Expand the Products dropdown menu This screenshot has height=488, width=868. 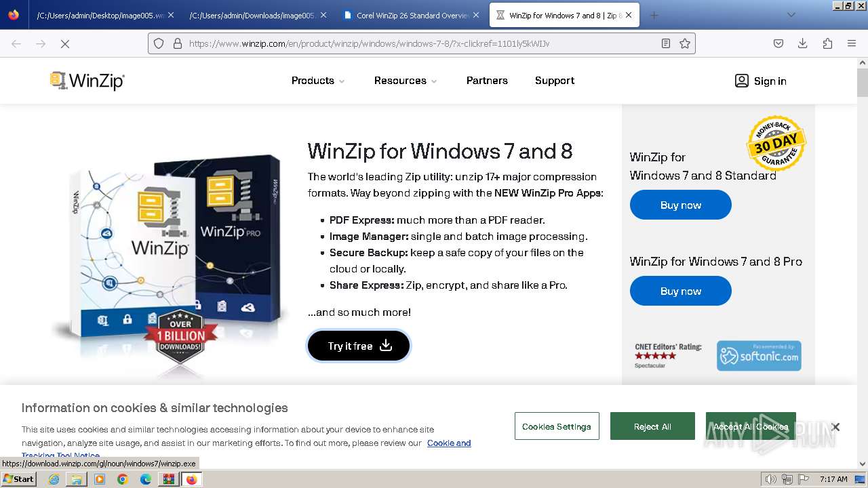[318, 81]
